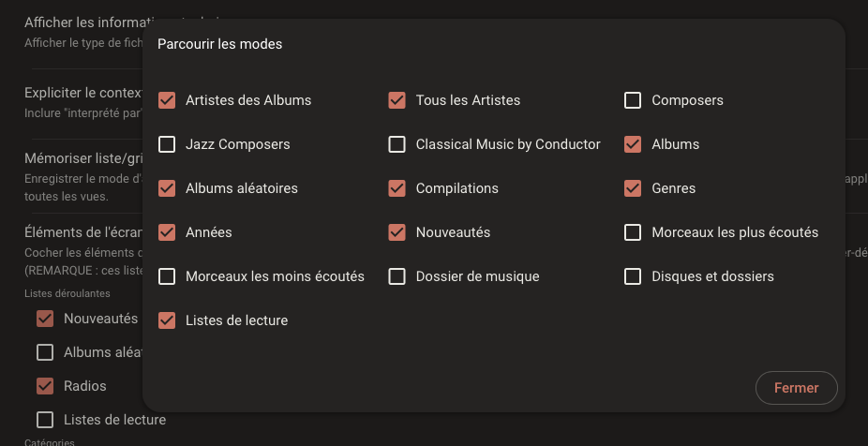Check Morceaux les moins écoutés
Viewport: 868px width, 446px height.
point(167,276)
